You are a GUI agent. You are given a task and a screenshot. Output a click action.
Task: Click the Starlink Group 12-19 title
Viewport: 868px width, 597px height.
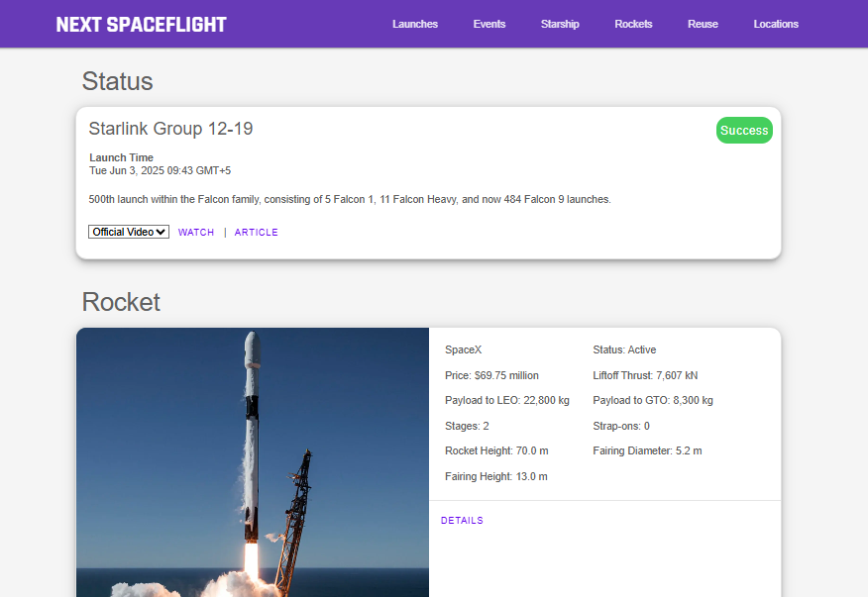tap(170, 129)
